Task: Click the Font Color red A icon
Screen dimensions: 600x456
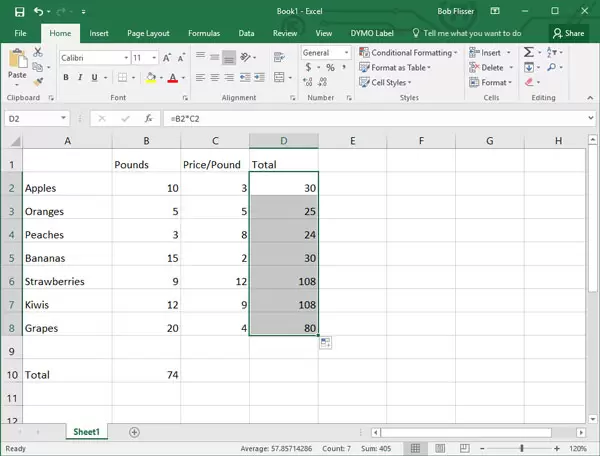Action: [x=172, y=78]
